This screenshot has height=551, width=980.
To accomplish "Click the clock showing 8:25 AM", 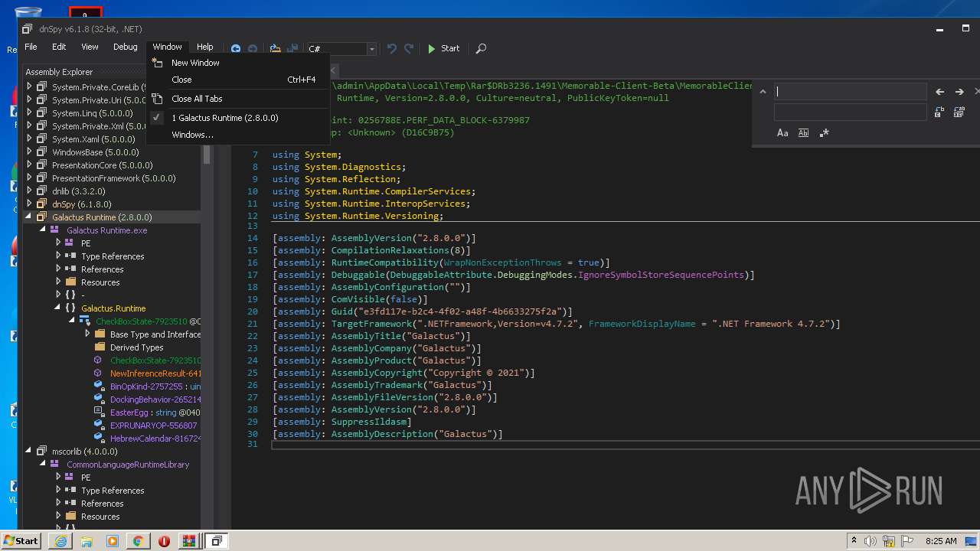I will pos(941,541).
